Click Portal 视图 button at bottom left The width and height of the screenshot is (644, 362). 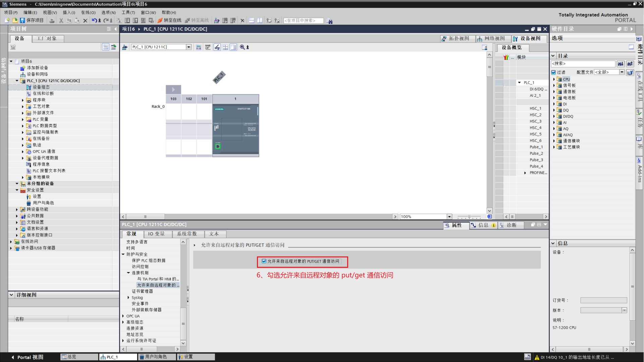tap(27, 357)
